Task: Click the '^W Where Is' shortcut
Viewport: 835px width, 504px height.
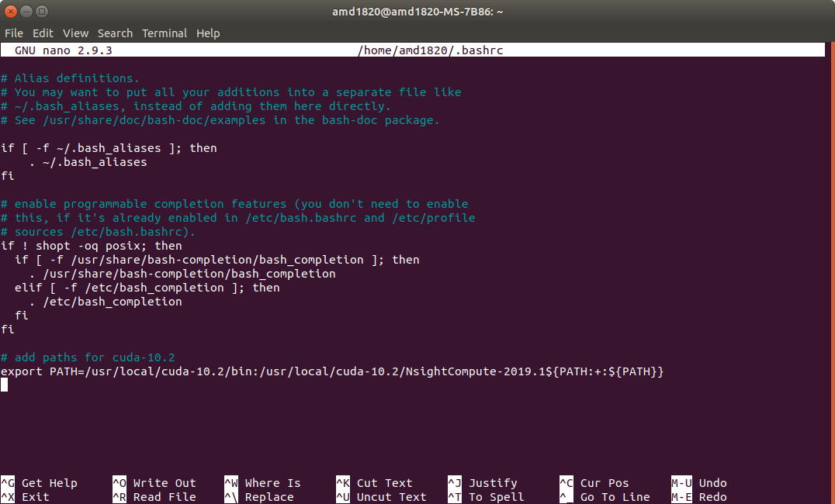Action: point(262,483)
